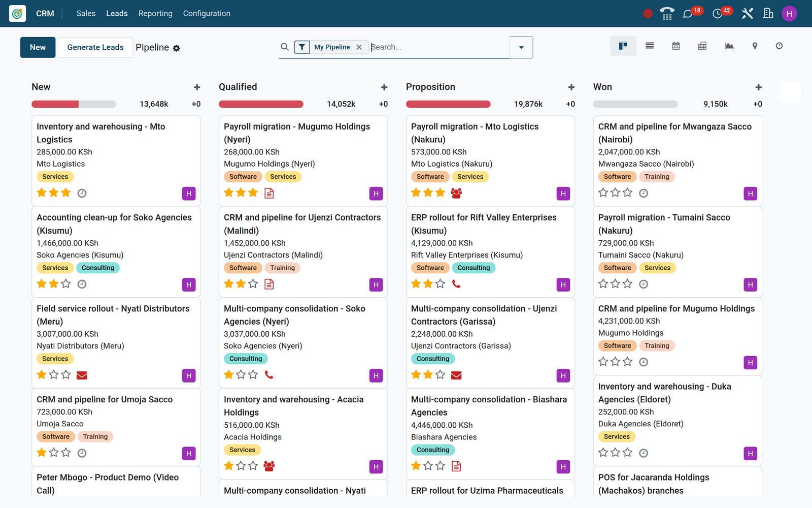
Task: Open the Configuration menu
Action: [x=207, y=14]
